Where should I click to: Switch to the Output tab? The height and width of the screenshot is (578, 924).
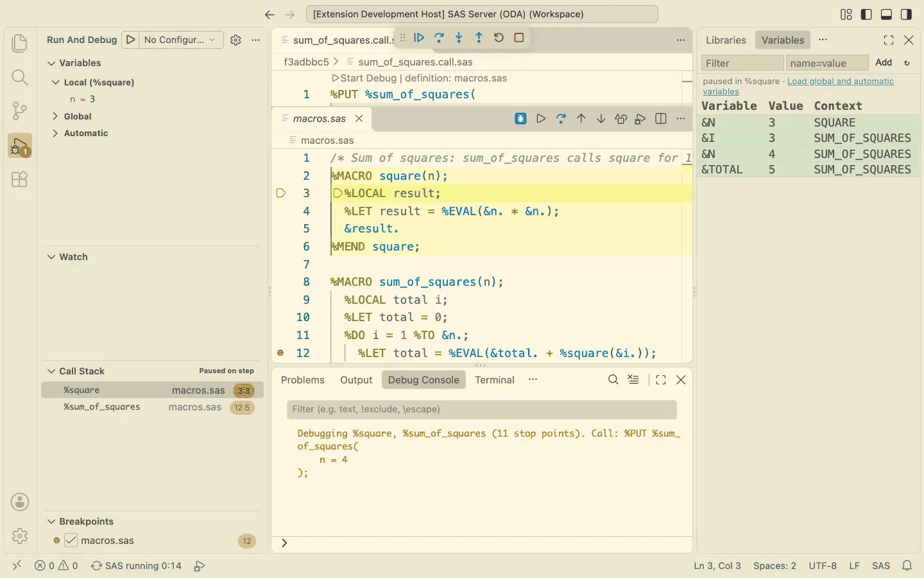[356, 380]
